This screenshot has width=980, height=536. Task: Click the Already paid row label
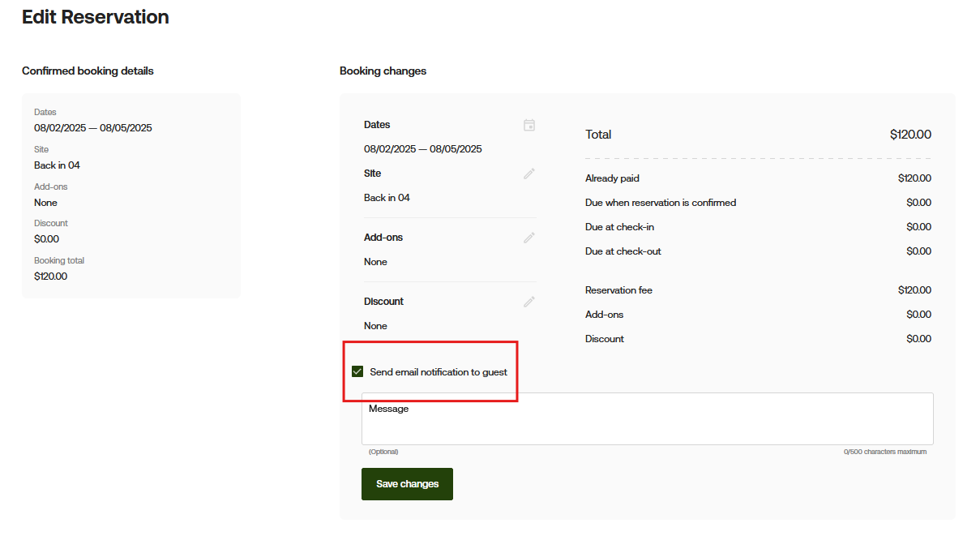(612, 178)
